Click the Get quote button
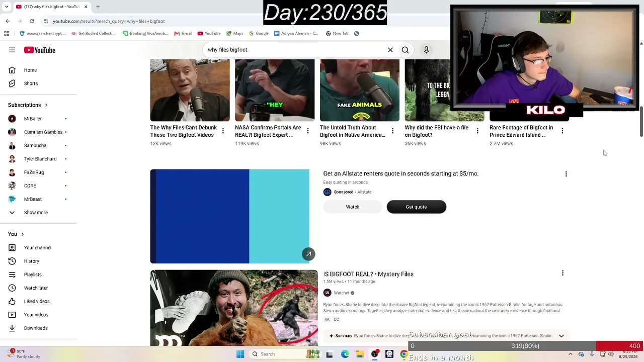This screenshot has height=362, width=644. [x=416, y=207]
